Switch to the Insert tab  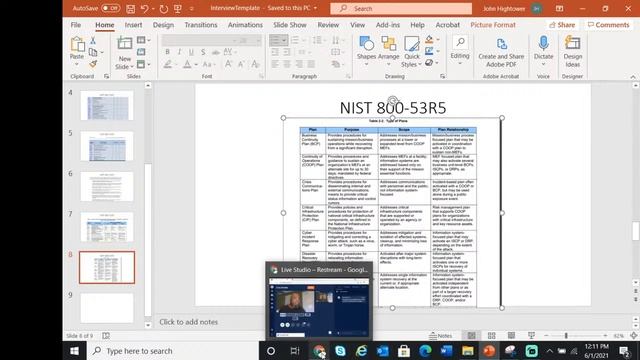point(133,25)
